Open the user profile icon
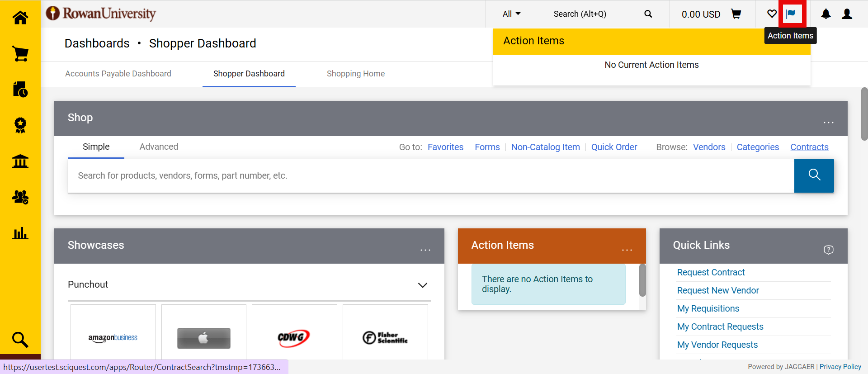 [847, 14]
